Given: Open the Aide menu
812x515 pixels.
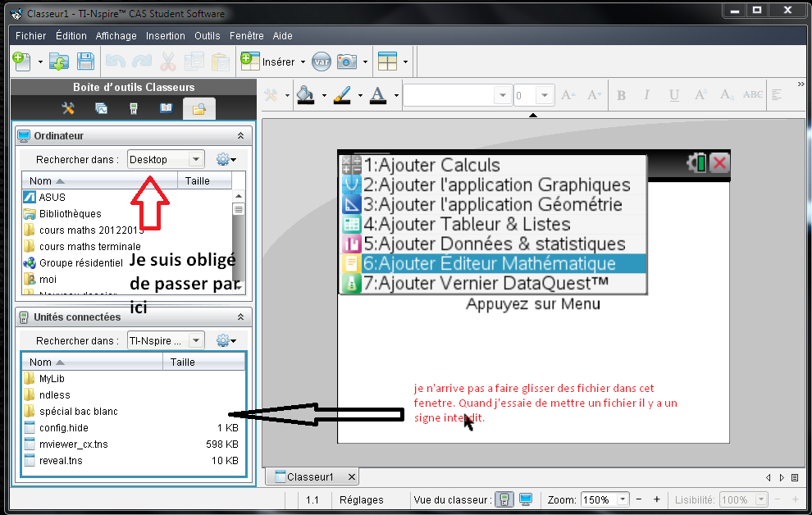Looking at the screenshot, I should pyautogui.click(x=283, y=36).
